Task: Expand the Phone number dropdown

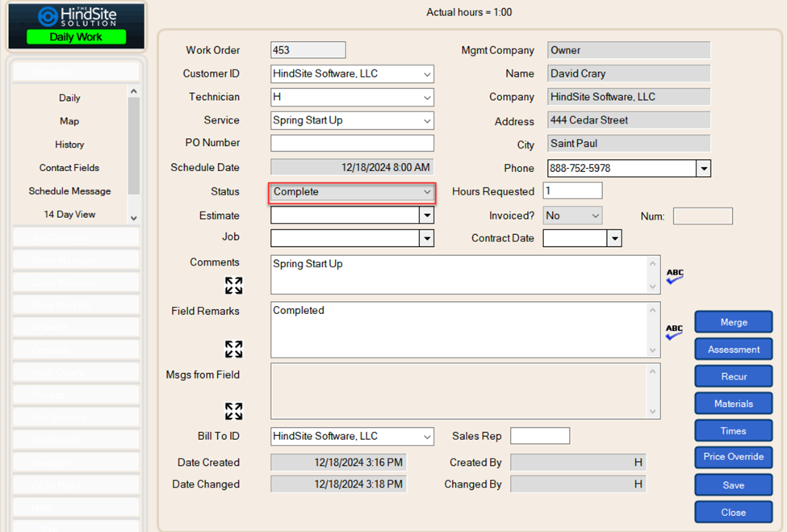Action: 702,169
